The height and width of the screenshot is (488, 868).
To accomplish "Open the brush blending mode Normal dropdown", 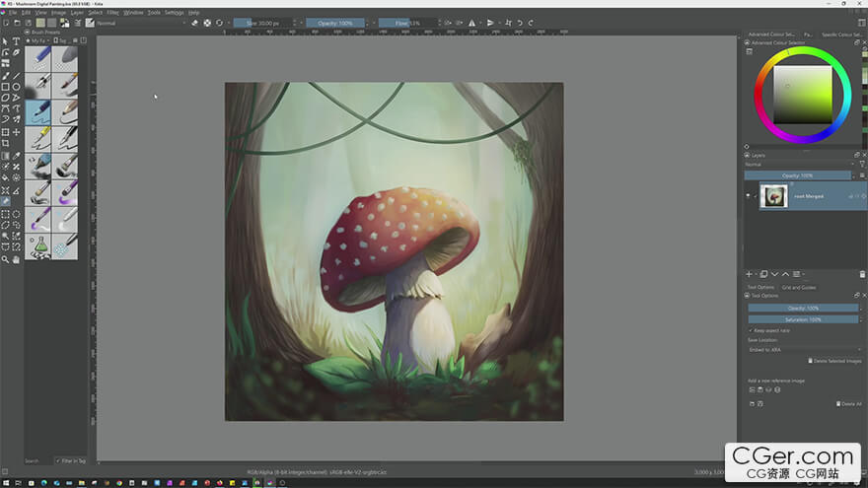I will [141, 24].
